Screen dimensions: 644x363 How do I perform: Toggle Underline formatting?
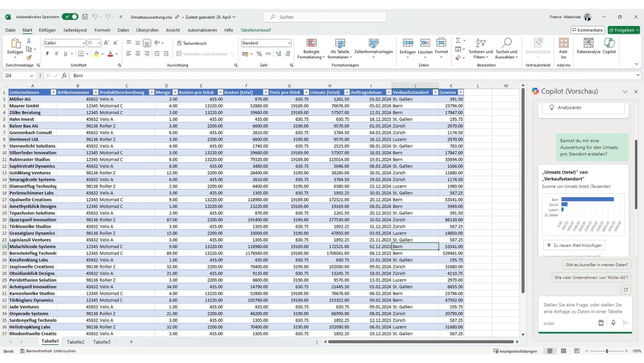tap(65, 54)
